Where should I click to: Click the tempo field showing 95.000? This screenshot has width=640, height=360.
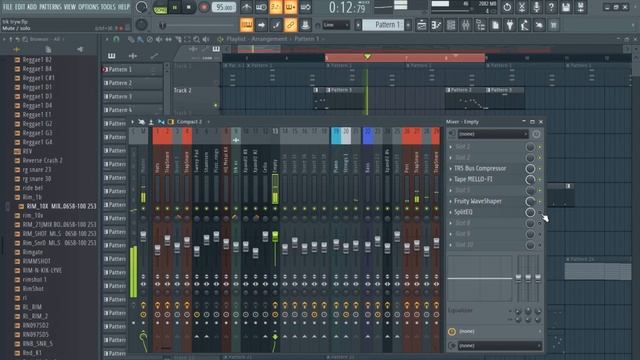pyautogui.click(x=224, y=7)
